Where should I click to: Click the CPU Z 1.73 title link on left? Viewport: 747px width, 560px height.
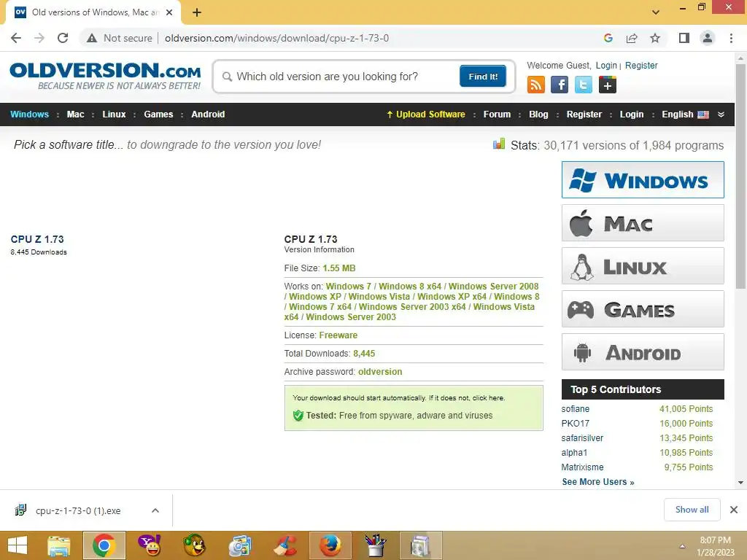tap(37, 239)
